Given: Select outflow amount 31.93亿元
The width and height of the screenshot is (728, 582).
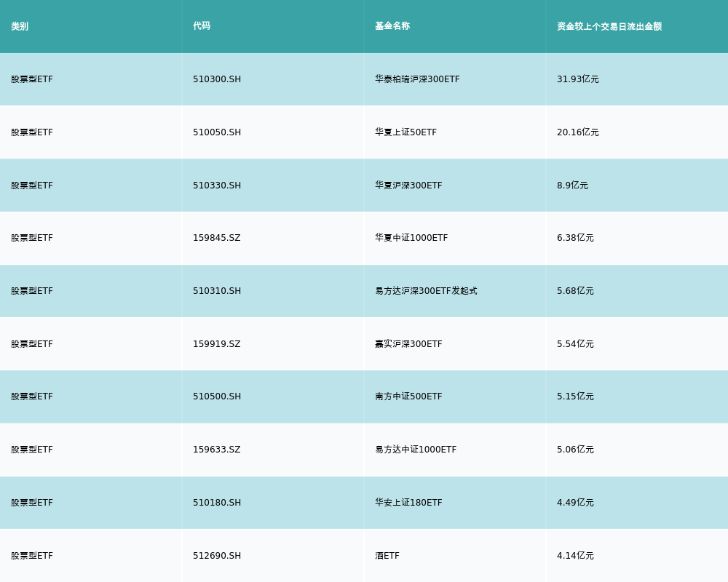Looking at the screenshot, I should pos(578,79).
